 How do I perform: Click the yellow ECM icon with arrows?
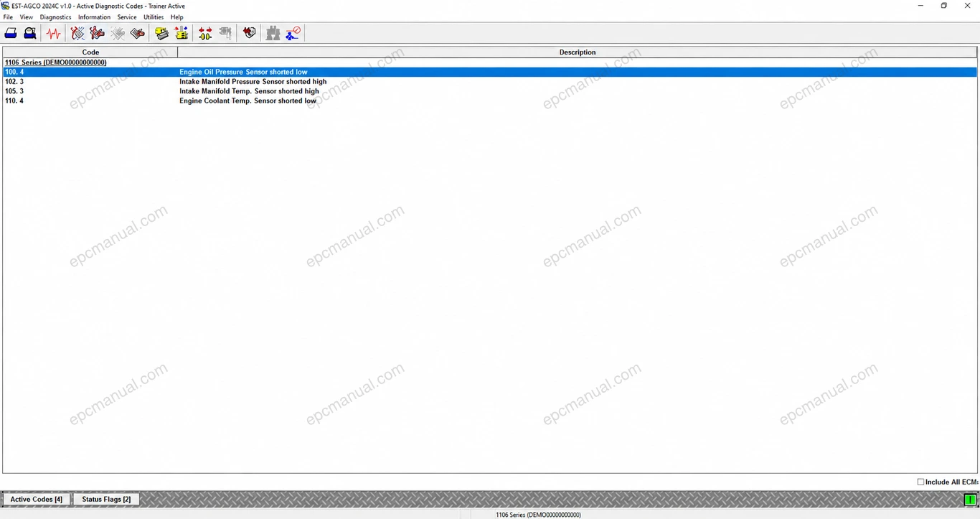click(x=182, y=33)
